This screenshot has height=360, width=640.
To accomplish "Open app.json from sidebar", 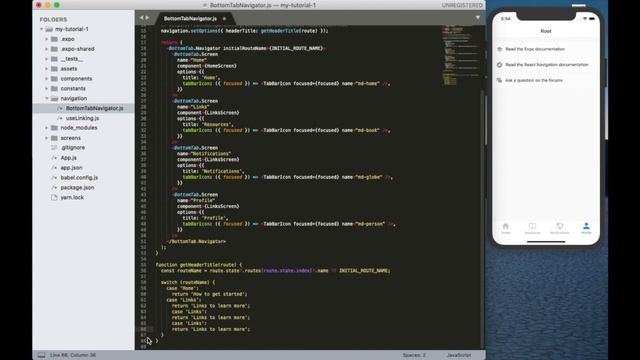I will click(x=71, y=168).
